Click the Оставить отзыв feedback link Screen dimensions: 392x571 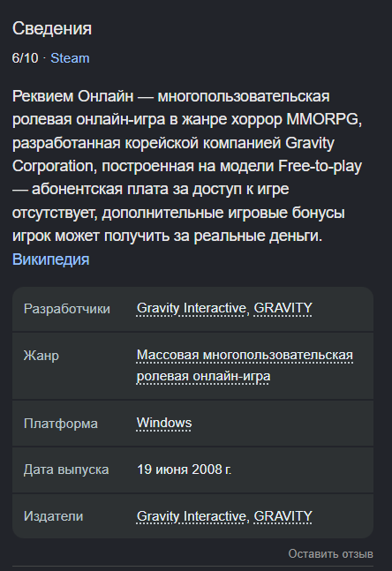[330, 553]
